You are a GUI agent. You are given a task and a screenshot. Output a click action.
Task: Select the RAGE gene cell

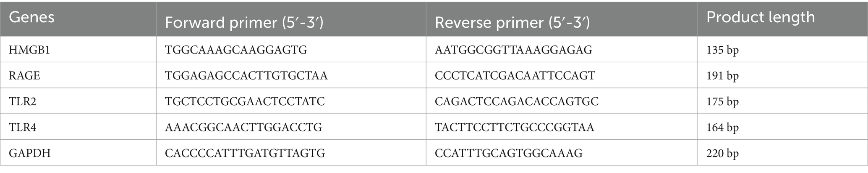[x=25, y=76]
